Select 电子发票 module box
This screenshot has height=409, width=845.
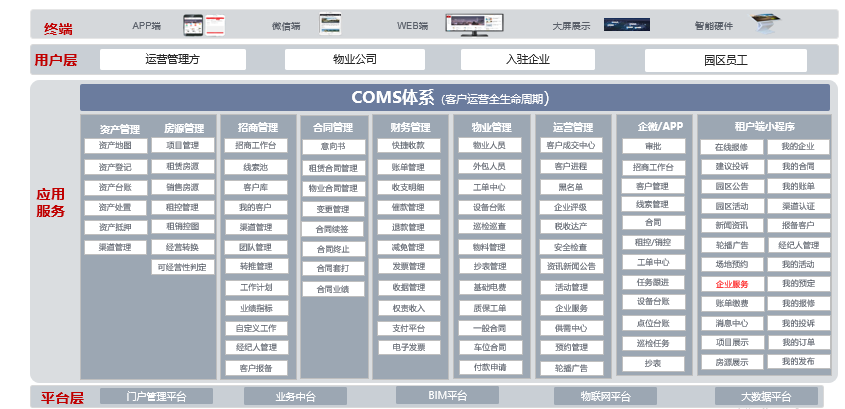408,347
